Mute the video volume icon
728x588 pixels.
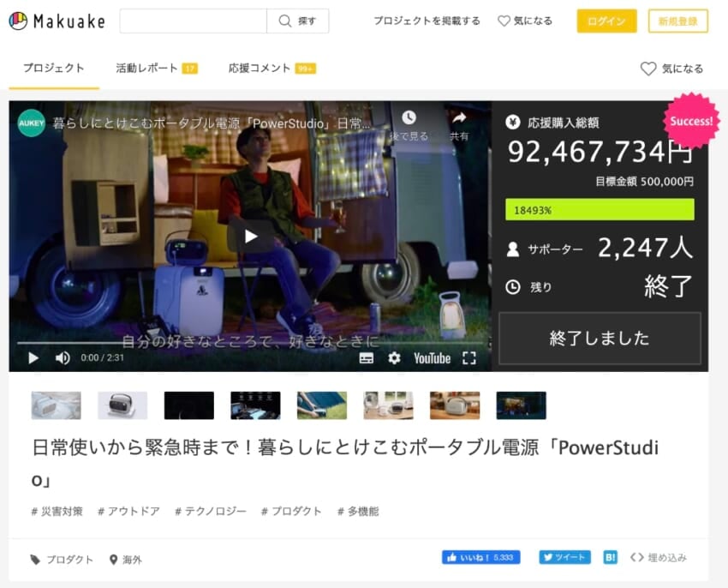pos(63,358)
